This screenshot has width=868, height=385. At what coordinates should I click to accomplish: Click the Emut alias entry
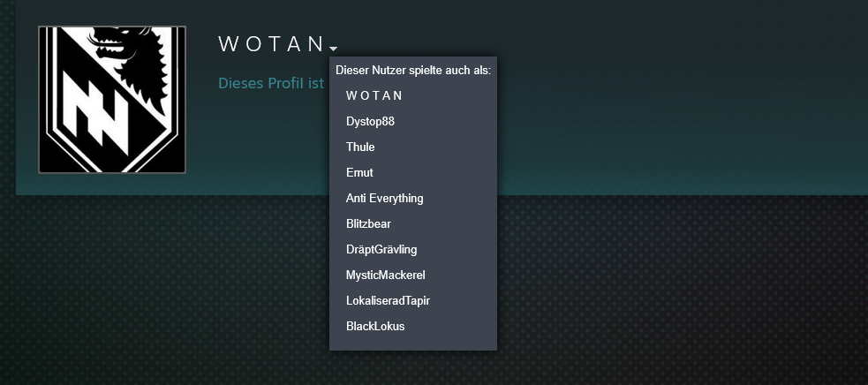(359, 172)
